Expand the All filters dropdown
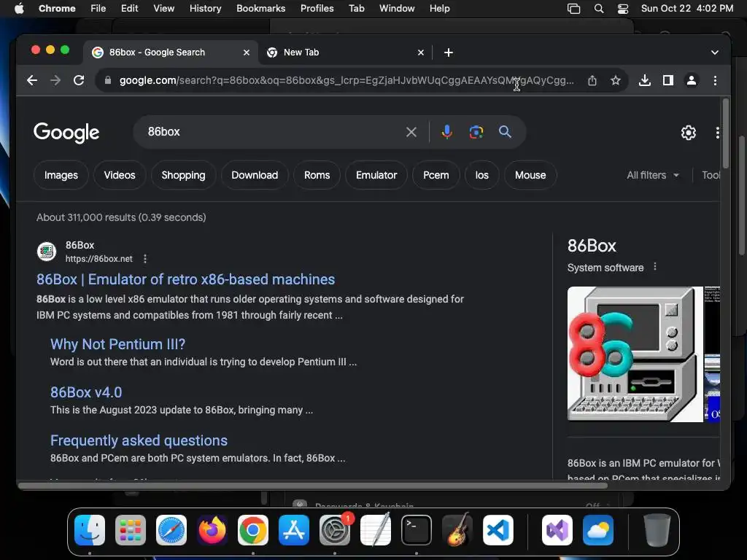The width and height of the screenshot is (747, 560). pos(653,175)
